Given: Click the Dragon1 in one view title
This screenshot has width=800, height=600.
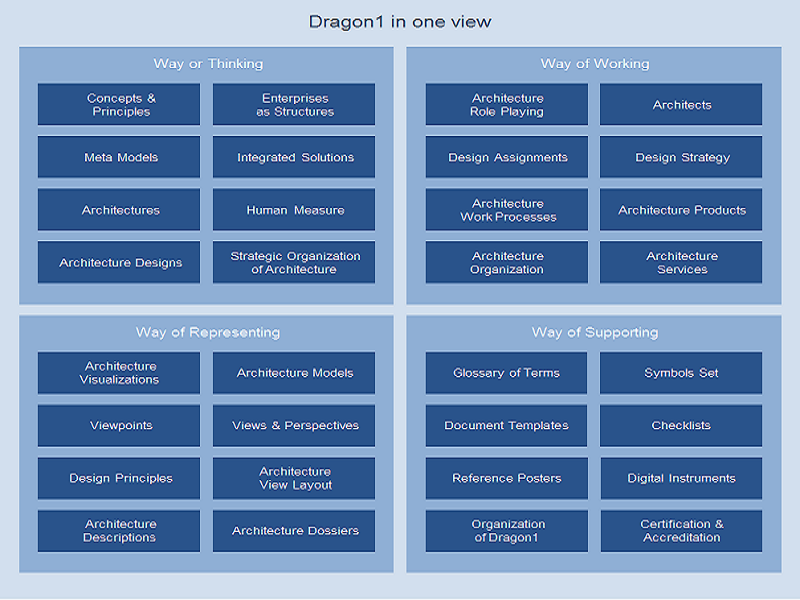Looking at the screenshot, I should [400, 22].
